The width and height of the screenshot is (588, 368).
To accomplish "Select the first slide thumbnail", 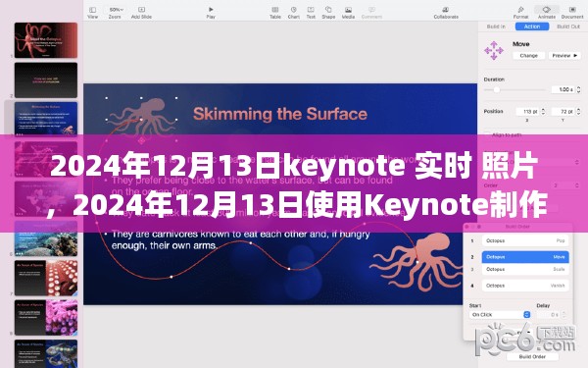I will pyautogui.click(x=46, y=40).
